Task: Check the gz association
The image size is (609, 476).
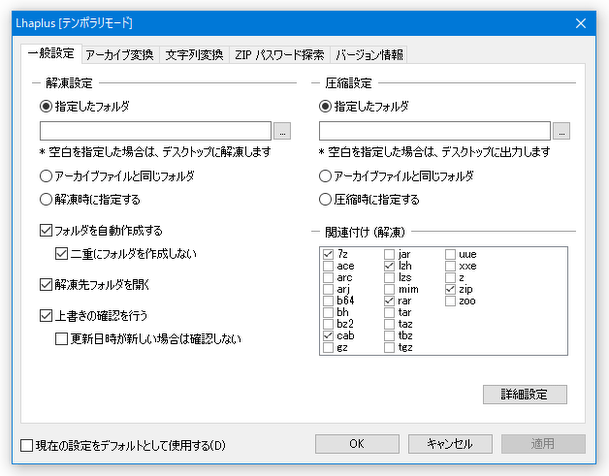Action: click(x=328, y=347)
